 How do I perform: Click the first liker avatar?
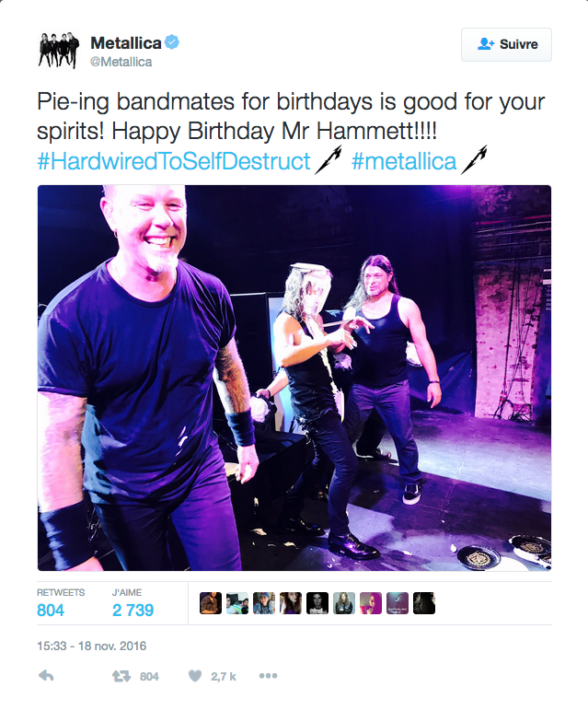tap(211, 603)
